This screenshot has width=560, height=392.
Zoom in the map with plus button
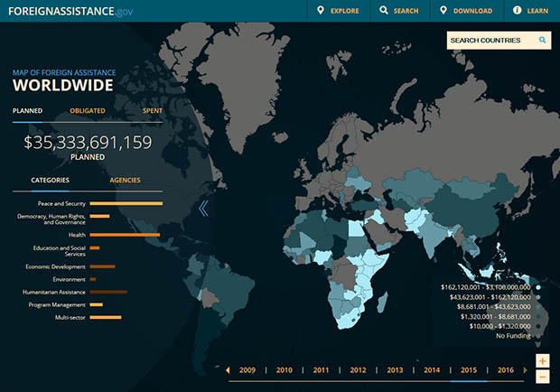coord(542,360)
